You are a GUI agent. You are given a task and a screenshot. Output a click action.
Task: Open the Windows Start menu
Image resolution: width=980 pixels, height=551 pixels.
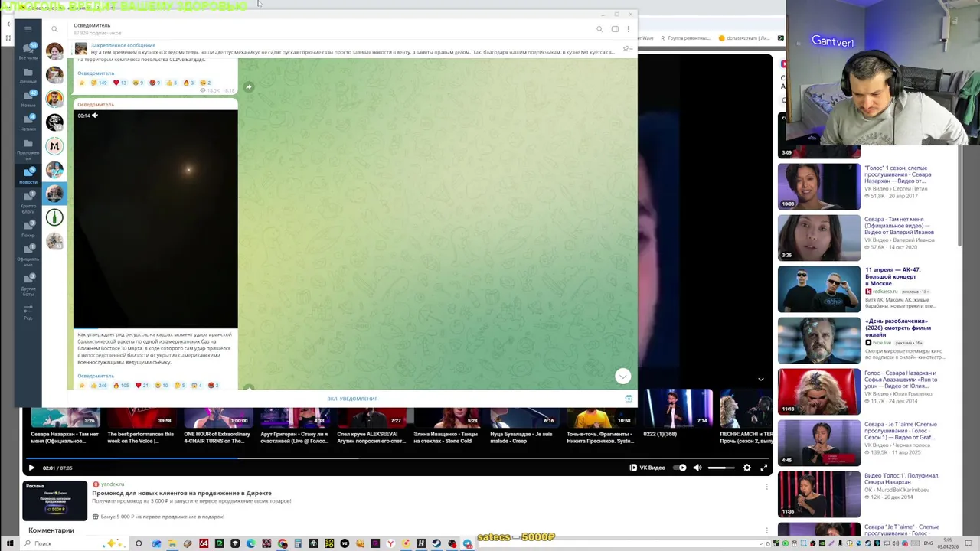10,543
